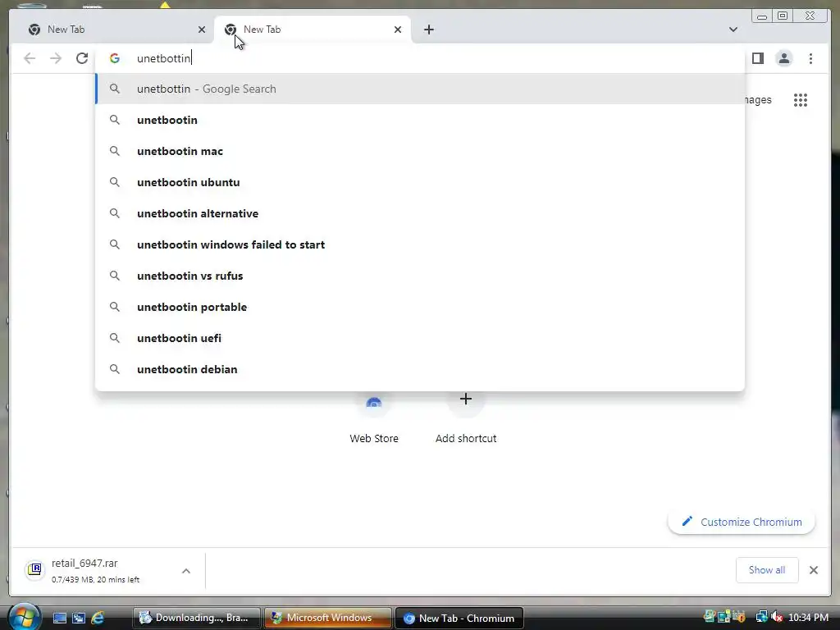Expand the retail_6947.rar download options chevron
Screen dimensions: 840x630
[186, 571]
